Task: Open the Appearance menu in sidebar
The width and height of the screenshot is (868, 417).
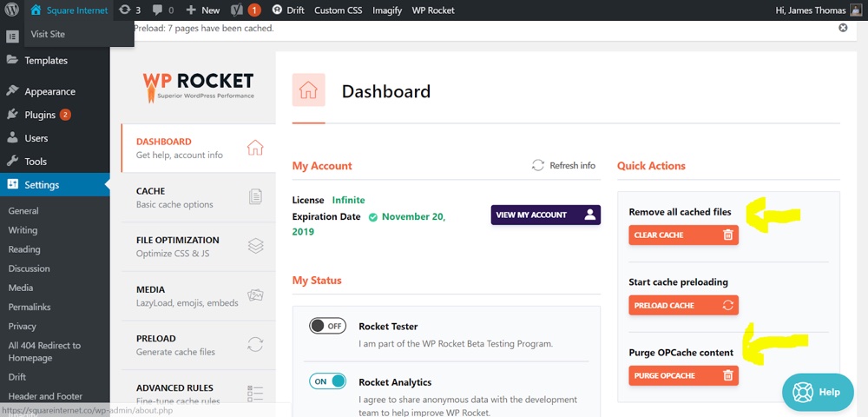Action: 49,91
